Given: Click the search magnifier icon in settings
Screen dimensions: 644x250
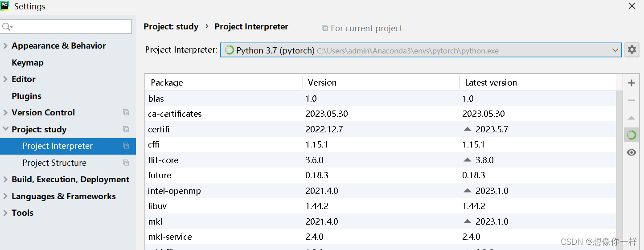Looking at the screenshot, I should (7, 27).
